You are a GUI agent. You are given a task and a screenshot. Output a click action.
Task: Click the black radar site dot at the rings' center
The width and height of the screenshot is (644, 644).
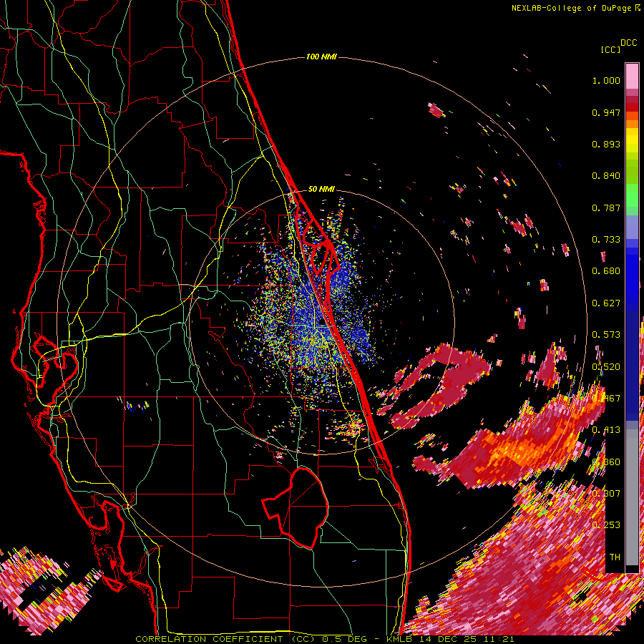click(x=321, y=323)
